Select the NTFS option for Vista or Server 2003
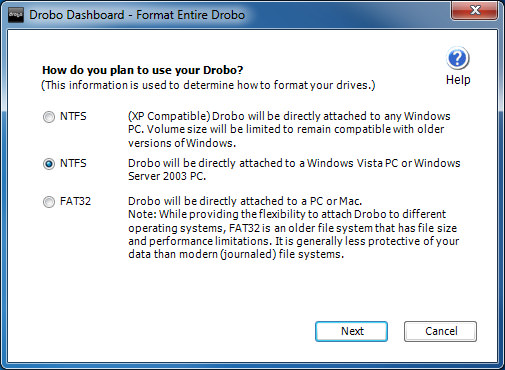The width and height of the screenshot is (505, 370). pyautogui.click(x=49, y=164)
